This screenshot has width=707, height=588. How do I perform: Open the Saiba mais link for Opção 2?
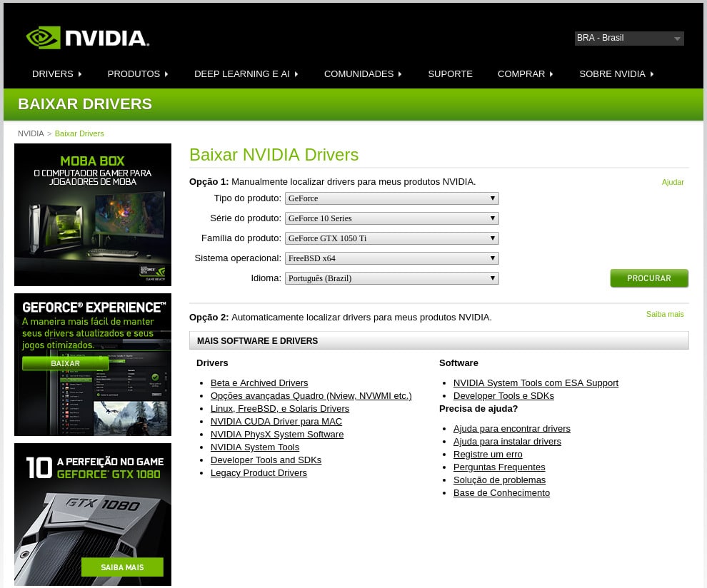click(x=664, y=314)
